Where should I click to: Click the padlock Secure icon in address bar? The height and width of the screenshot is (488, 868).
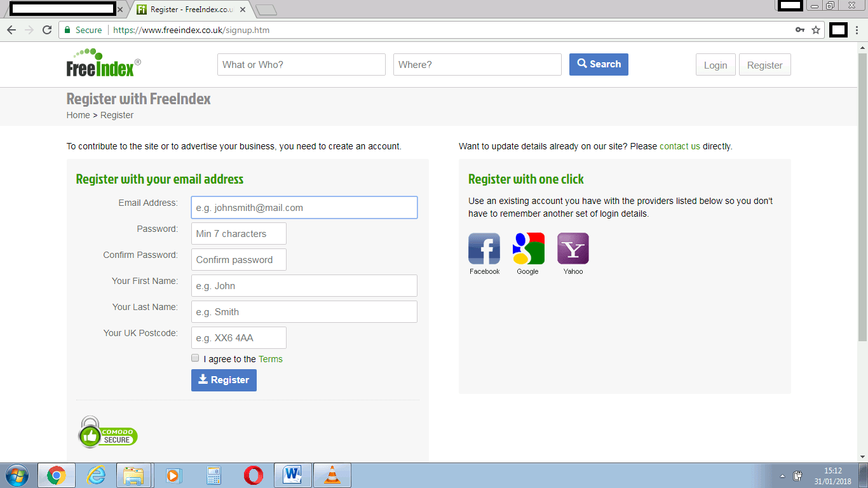click(67, 29)
